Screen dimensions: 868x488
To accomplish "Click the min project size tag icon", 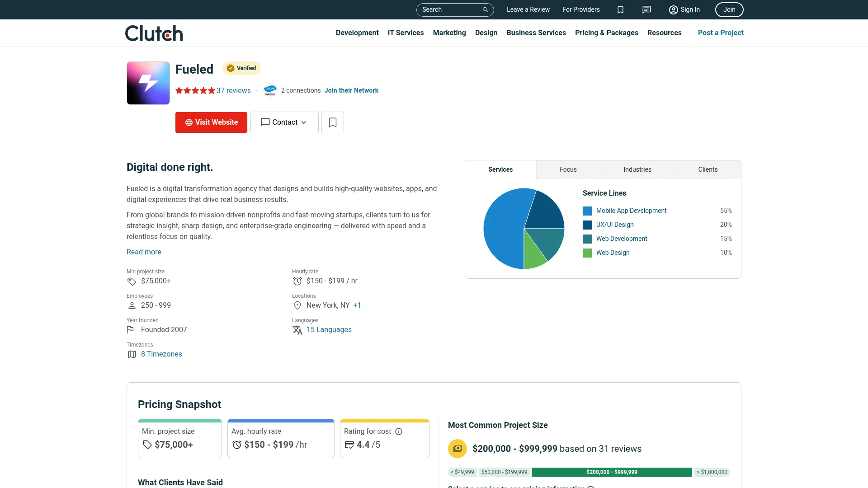I will click(132, 281).
